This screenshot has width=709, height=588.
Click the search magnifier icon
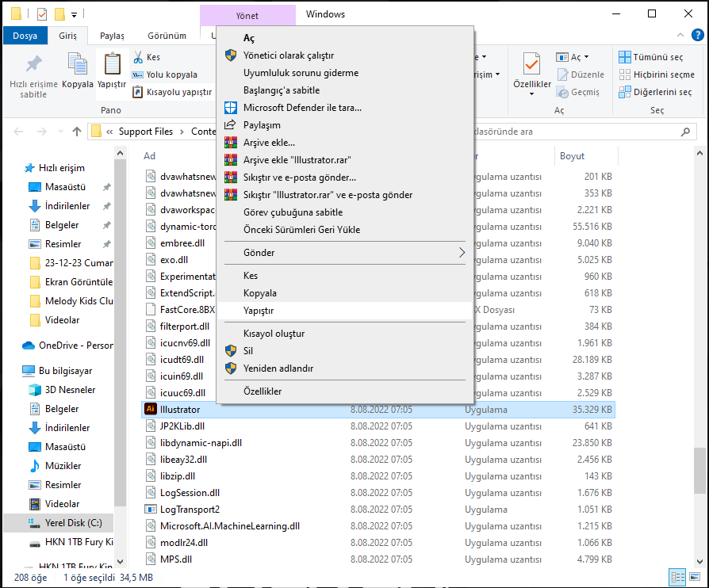pyautogui.click(x=685, y=132)
